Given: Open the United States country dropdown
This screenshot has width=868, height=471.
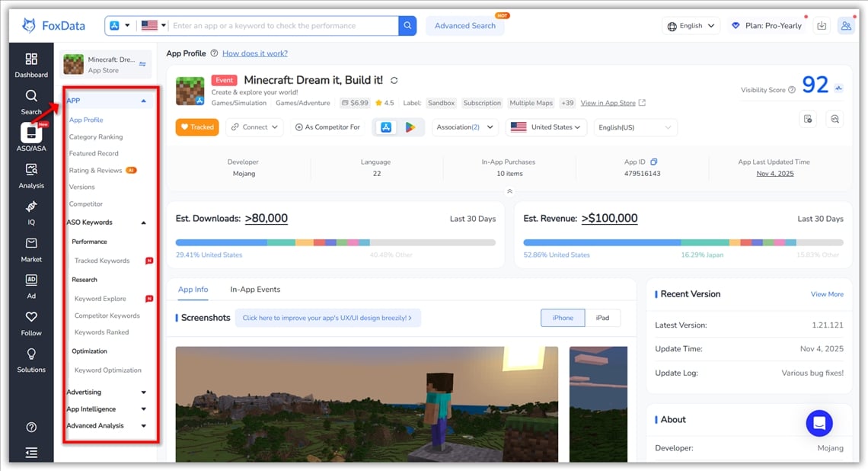Looking at the screenshot, I should (x=546, y=127).
